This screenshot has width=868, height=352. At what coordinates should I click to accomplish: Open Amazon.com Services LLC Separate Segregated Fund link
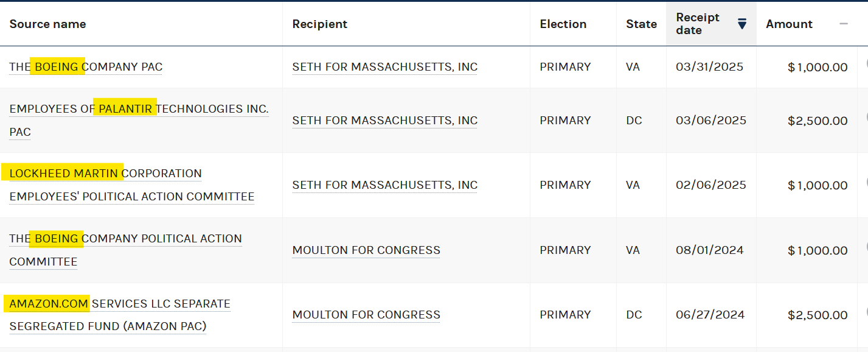pos(119,304)
